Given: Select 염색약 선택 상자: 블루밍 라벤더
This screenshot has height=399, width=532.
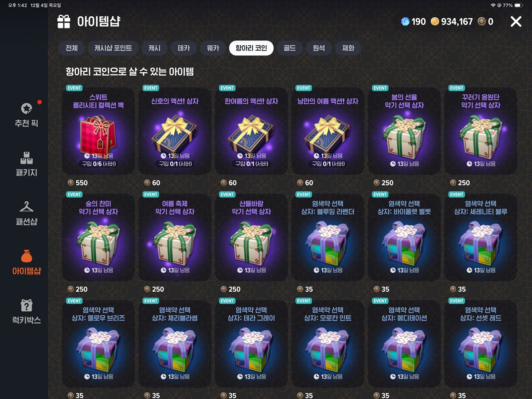Looking at the screenshot, I should pos(328,237).
